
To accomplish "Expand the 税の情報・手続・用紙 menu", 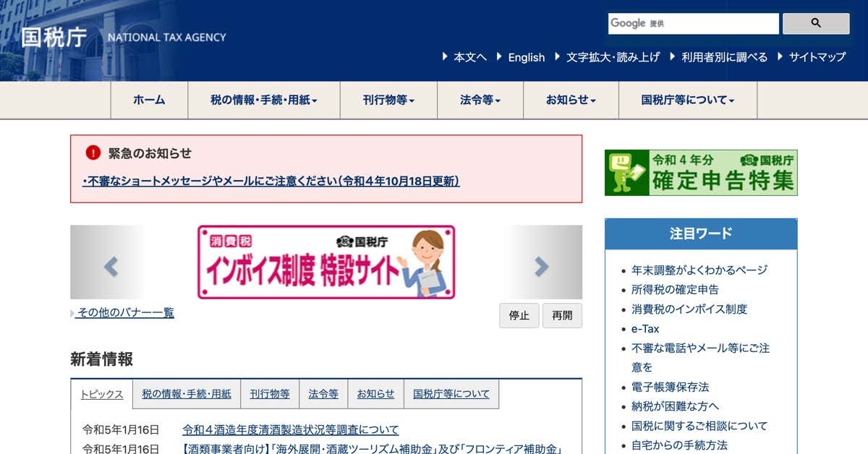I will [263, 100].
